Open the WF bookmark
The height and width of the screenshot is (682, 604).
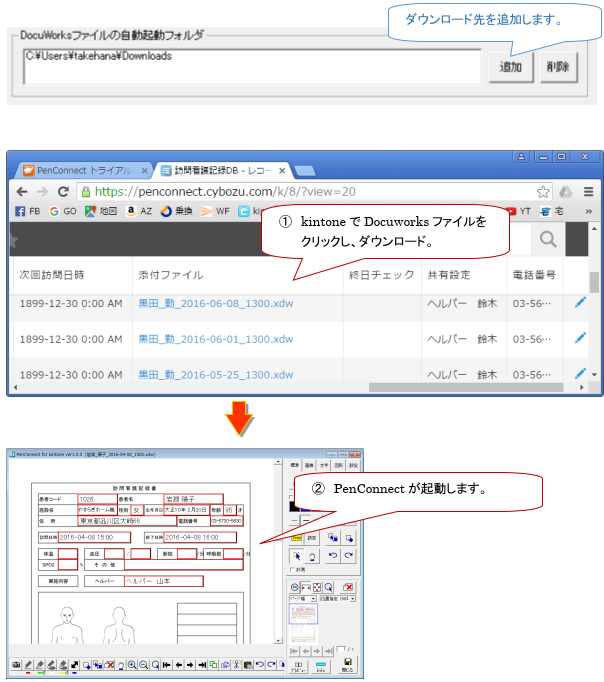215,211
